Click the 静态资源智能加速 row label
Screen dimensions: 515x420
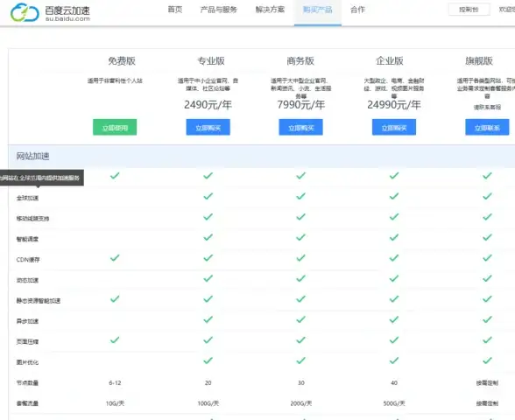[39, 301]
